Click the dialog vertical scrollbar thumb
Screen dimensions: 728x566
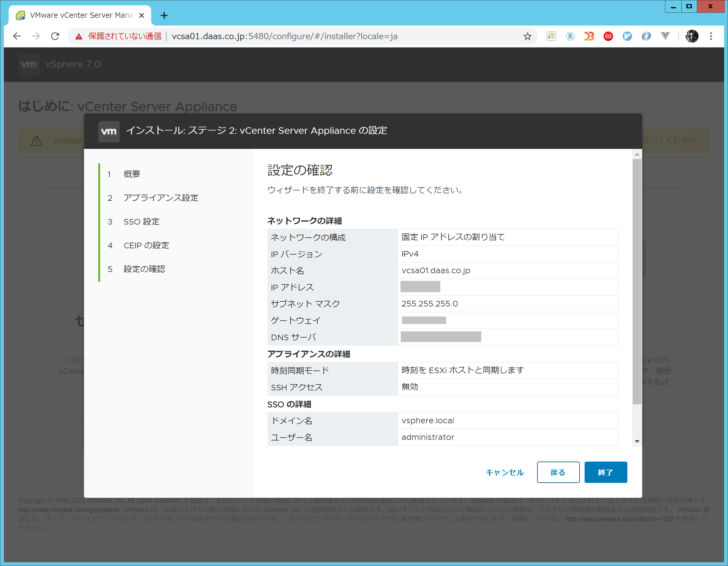coord(637,282)
